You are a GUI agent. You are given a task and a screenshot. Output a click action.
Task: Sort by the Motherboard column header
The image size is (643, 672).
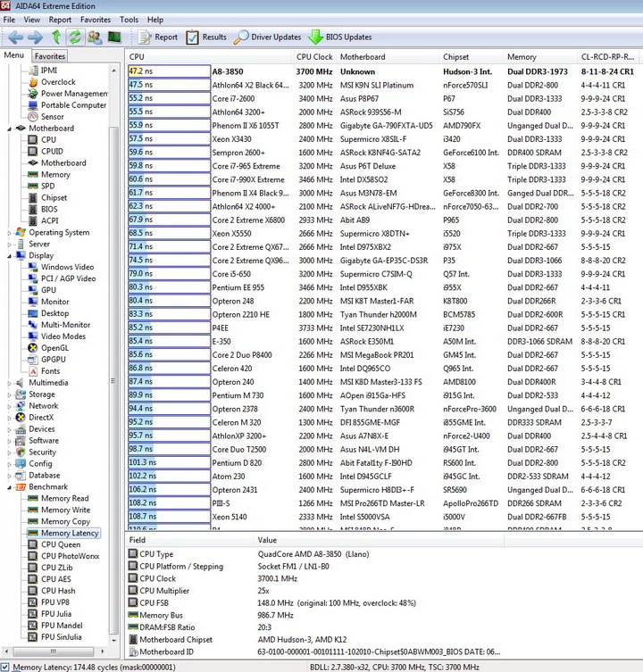pos(388,57)
